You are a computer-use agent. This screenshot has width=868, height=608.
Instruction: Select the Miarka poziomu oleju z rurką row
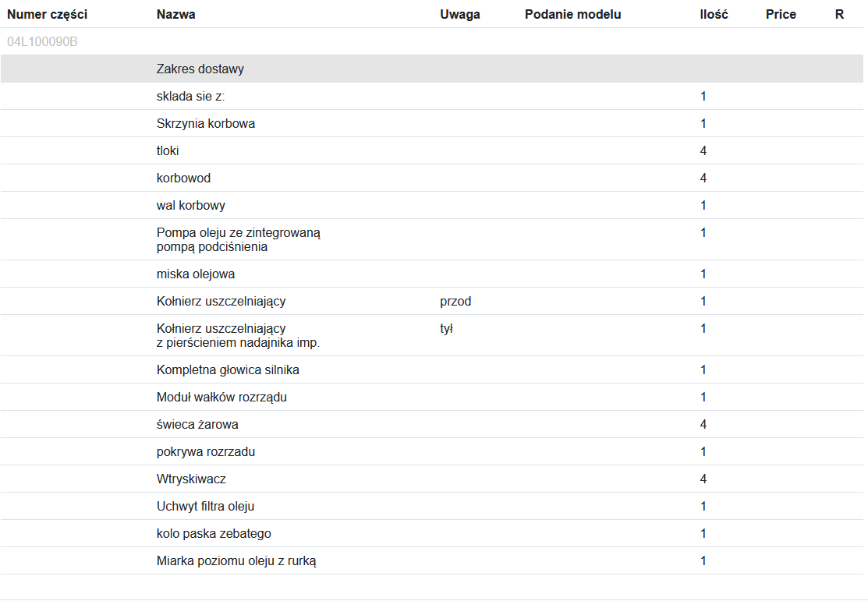pos(236,561)
